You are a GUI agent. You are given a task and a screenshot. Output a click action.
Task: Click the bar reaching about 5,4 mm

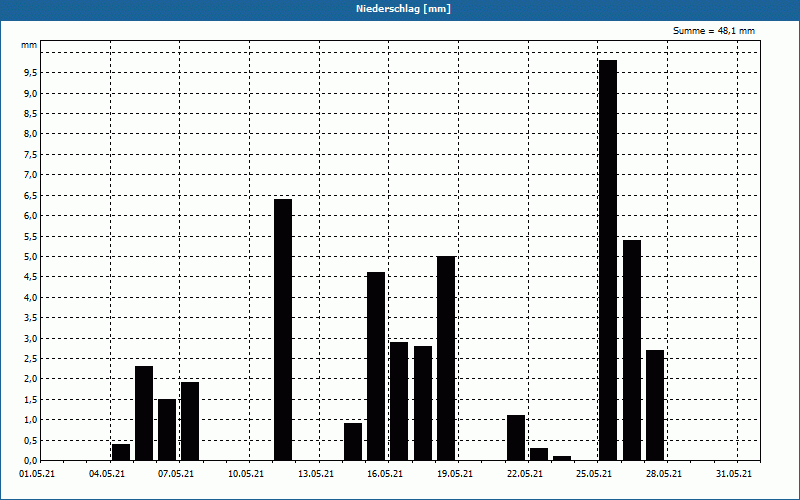(x=632, y=350)
